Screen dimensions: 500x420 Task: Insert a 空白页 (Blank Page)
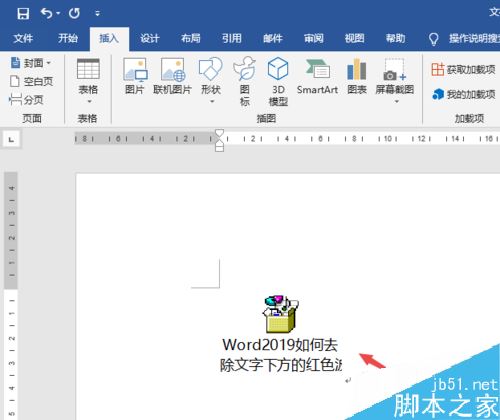pos(31,81)
